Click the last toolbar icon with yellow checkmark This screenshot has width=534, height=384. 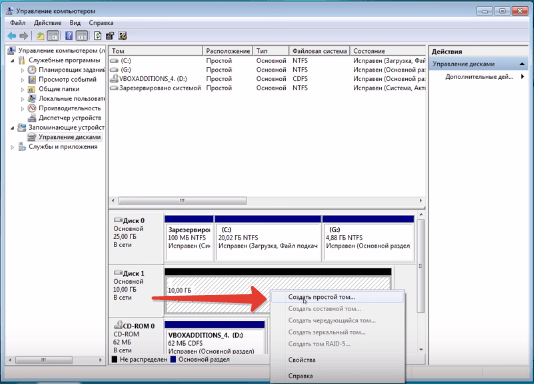[x=123, y=36]
